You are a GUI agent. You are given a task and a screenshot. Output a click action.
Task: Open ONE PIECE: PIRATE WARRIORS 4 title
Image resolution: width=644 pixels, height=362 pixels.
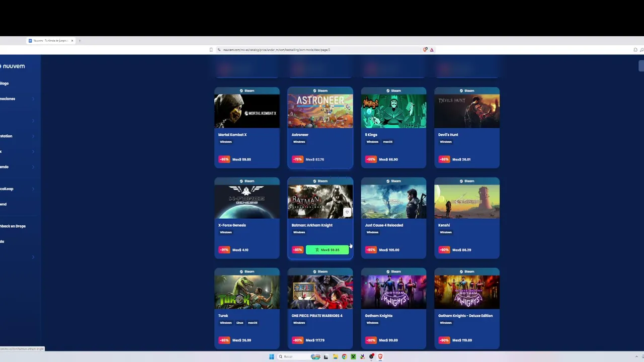pos(317,316)
